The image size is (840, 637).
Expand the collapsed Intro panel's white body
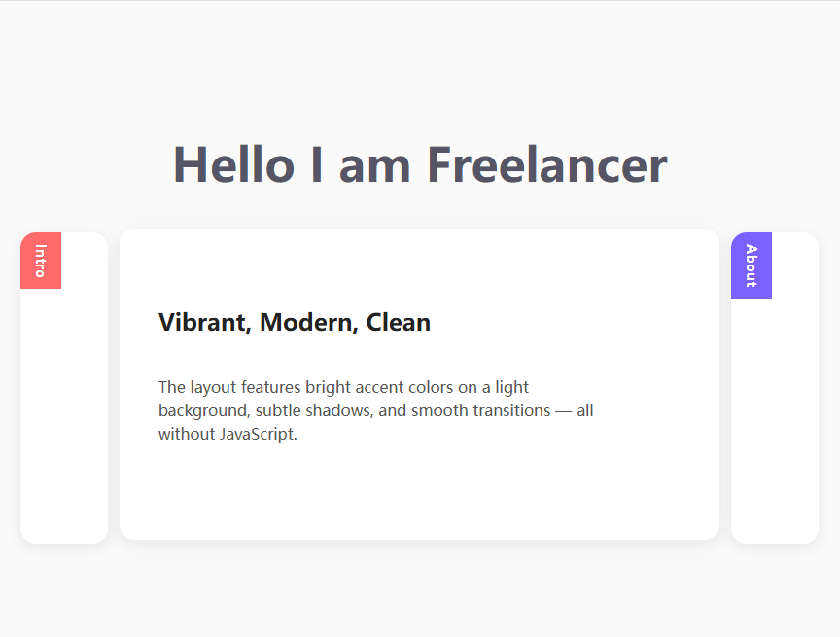(x=64, y=418)
